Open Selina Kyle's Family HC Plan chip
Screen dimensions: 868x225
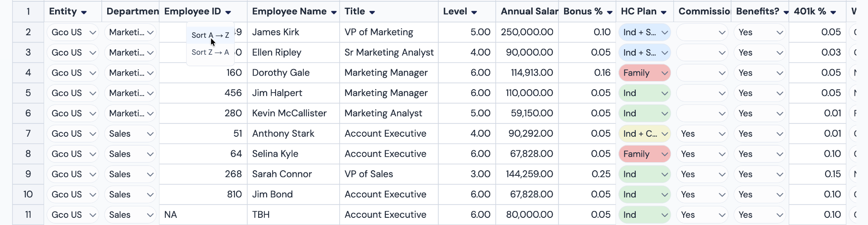tap(645, 154)
